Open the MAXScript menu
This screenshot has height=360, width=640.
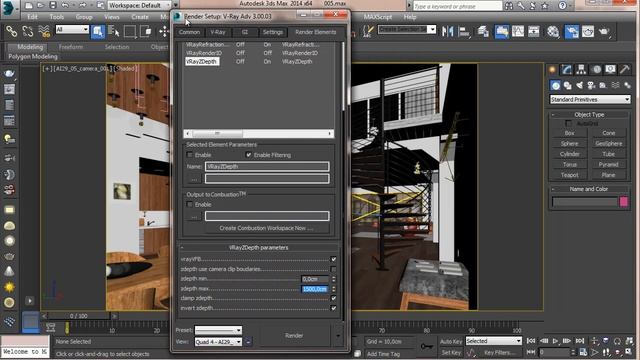[378, 17]
